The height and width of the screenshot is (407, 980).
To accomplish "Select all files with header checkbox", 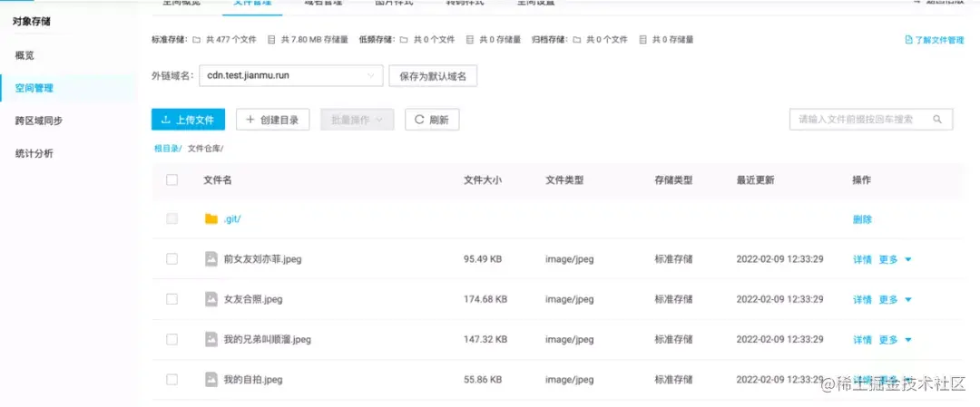I will pyautogui.click(x=171, y=179).
